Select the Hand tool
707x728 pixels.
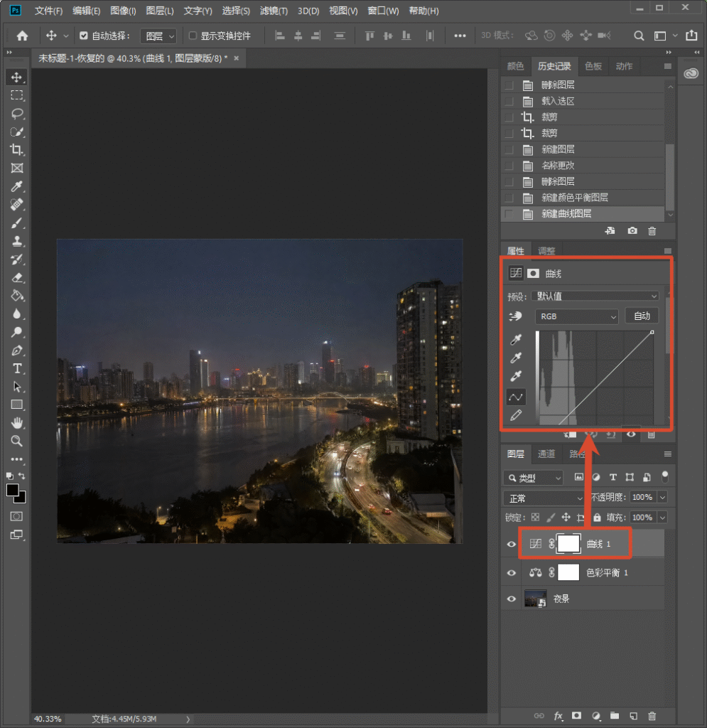pyautogui.click(x=17, y=423)
